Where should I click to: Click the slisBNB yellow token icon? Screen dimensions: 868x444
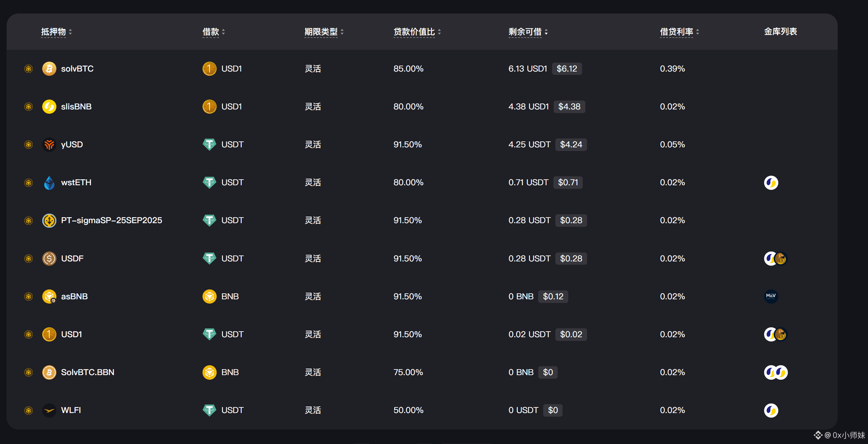click(x=49, y=107)
